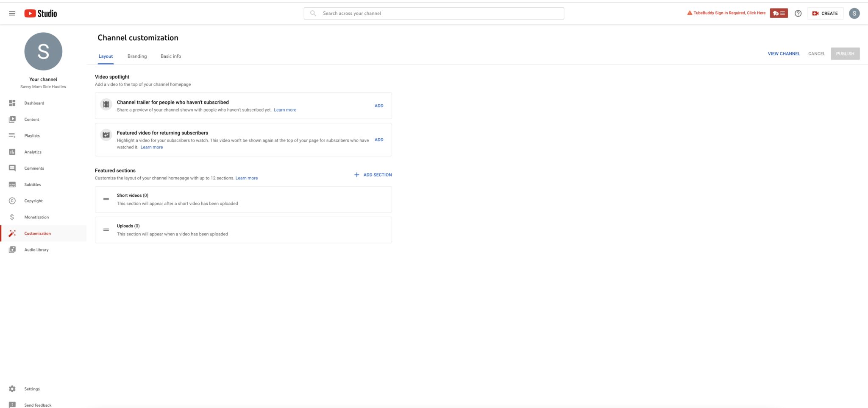Switch to the Basic info tab
Image resolution: width=868 pixels, height=408 pixels.
170,56
